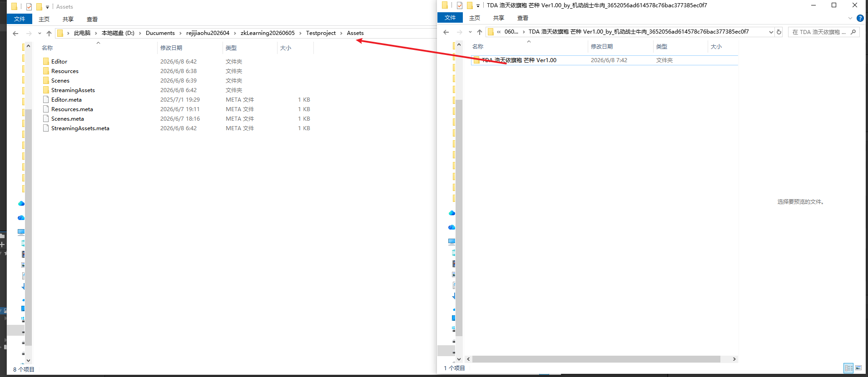The width and height of the screenshot is (868, 377).
Task: Click New Folder quick-access icon in Assets window
Action: pyautogui.click(x=39, y=7)
